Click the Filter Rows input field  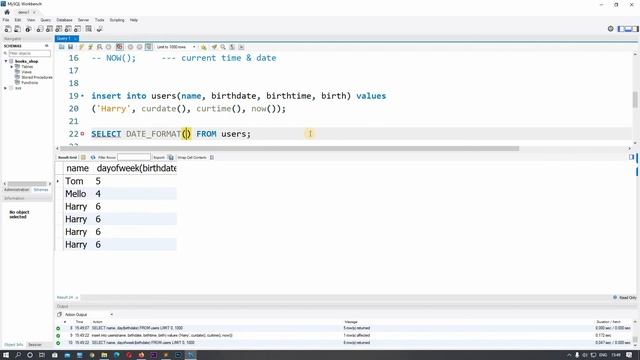pos(134,158)
